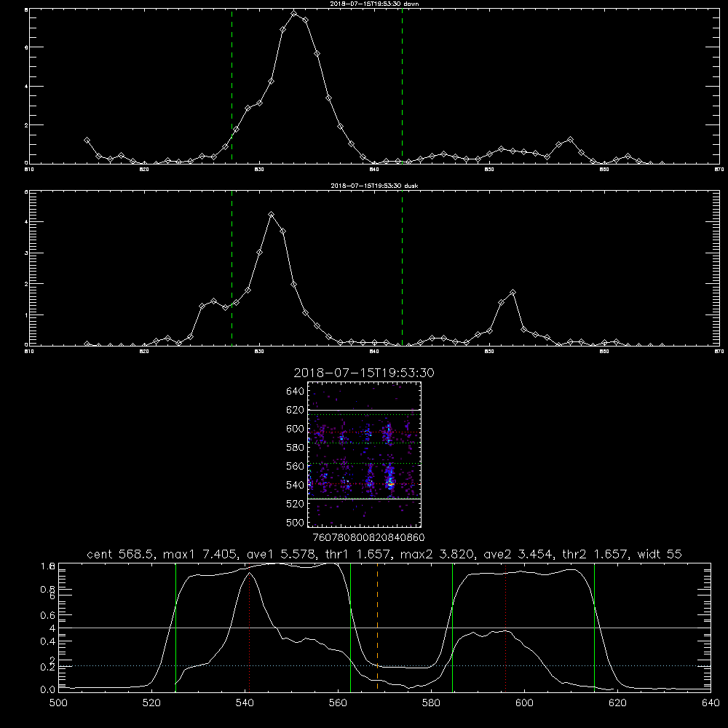Click the brightest yellow hotspot in the heatmap
This screenshot has height=728, width=728.
point(391,484)
